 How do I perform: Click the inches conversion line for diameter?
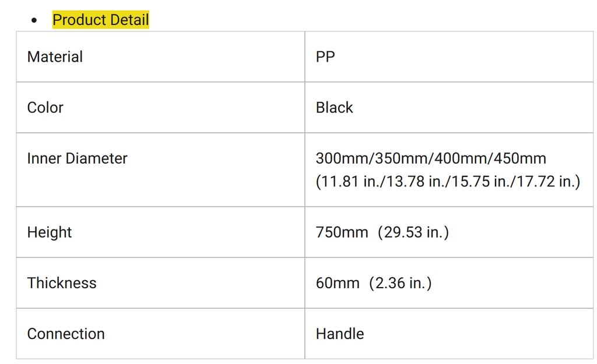click(448, 182)
